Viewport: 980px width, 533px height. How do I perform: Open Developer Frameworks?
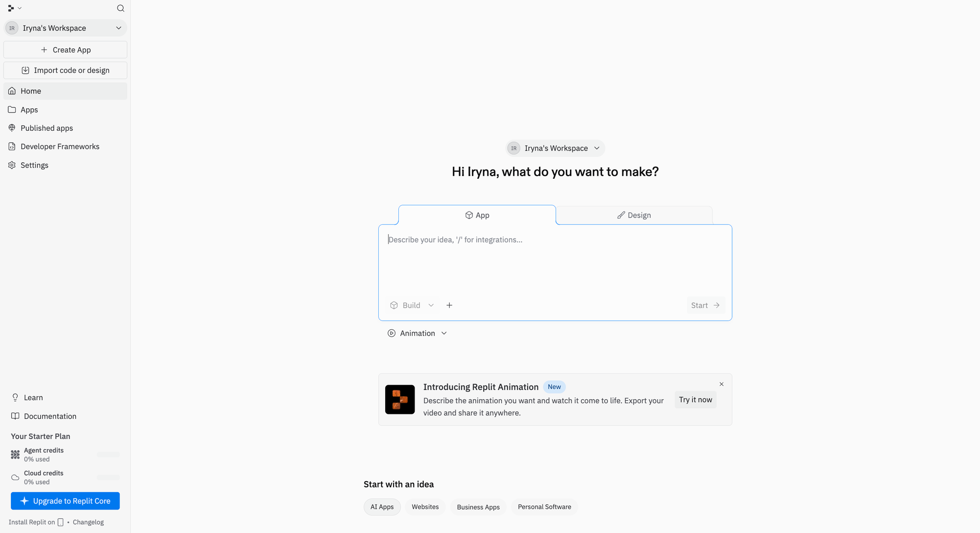pyautogui.click(x=59, y=146)
